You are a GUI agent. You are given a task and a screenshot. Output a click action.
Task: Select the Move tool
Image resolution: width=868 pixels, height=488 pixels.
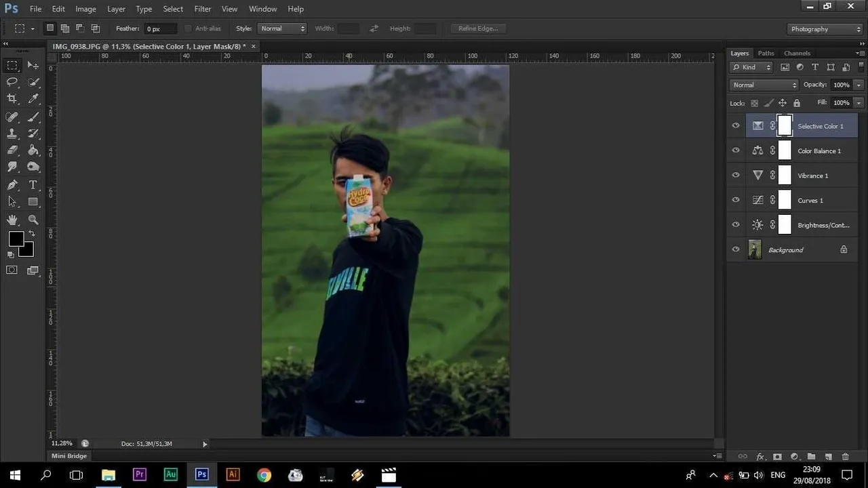click(33, 66)
